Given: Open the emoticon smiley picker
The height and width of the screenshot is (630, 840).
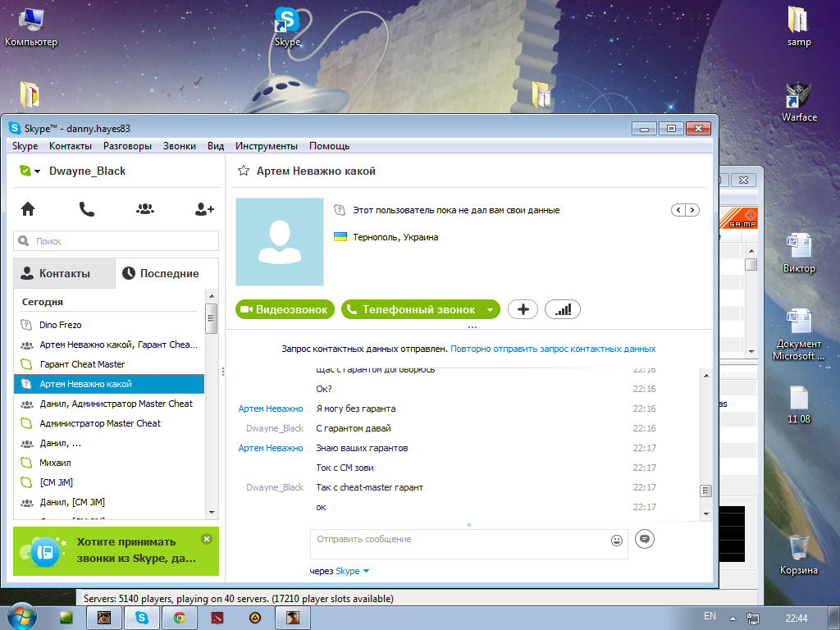Looking at the screenshot, I should [617, 541].
